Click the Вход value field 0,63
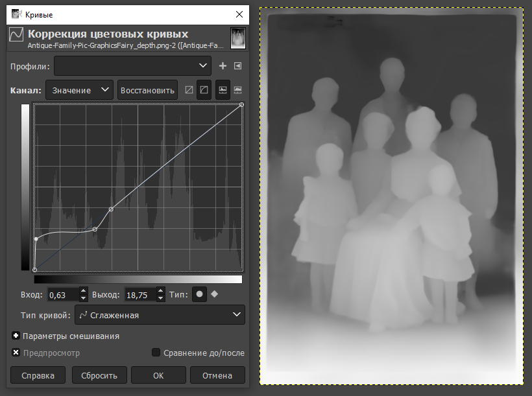The height and width of the screenshot is (396, 532). point(64,295)
